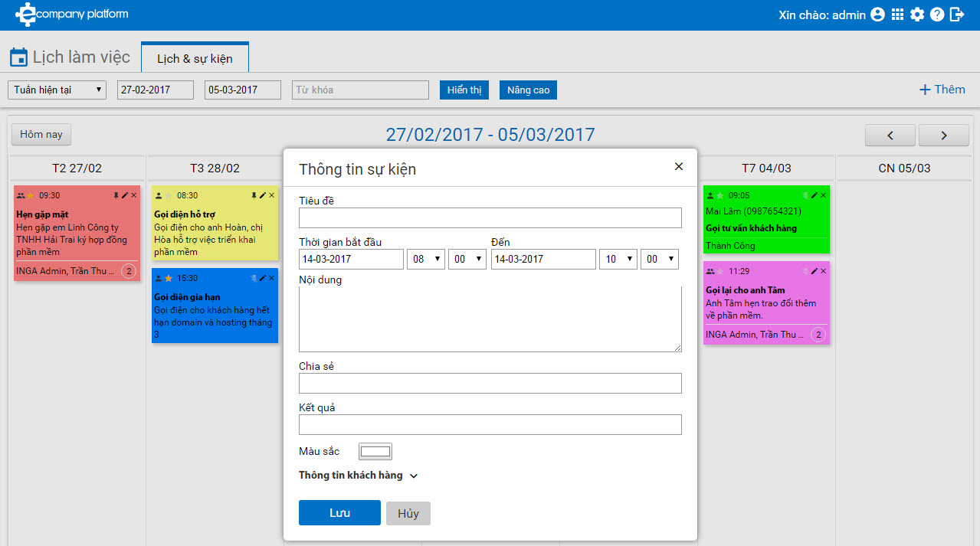Open the admin user profile icon
This screenshot has height=546, width=980.
click(x=878, y=15)
